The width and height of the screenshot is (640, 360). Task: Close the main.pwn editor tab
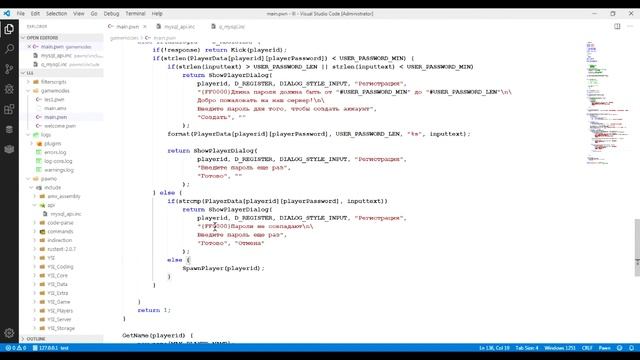click(x=144, y=27)
